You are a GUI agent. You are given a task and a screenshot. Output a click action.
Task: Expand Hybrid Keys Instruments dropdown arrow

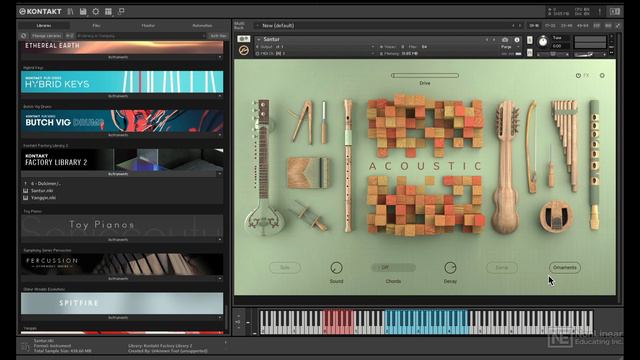[x=220, y=96]
